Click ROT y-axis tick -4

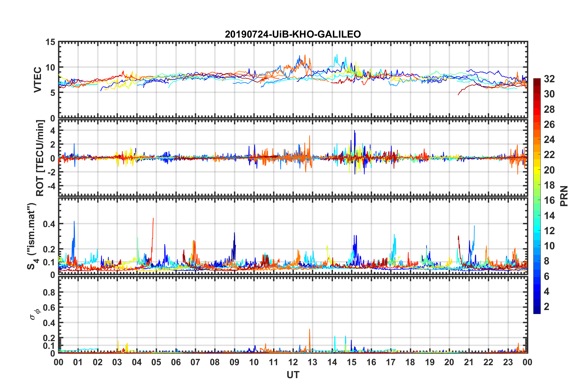[51, 186]
